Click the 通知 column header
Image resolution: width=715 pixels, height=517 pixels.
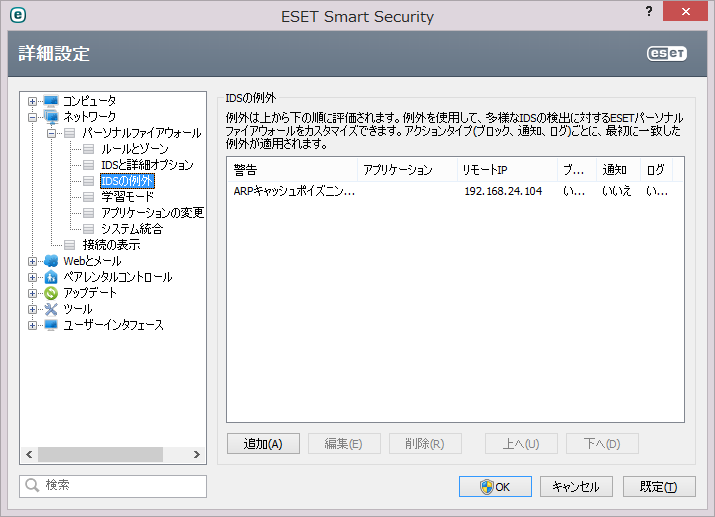coord(618,170)
